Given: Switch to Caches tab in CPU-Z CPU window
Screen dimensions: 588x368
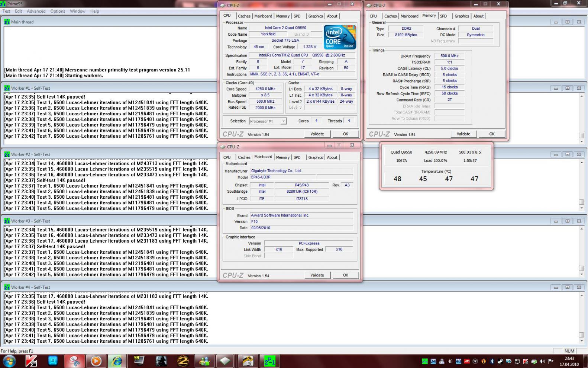Looking at the screenshot, I should click(244, 16).
